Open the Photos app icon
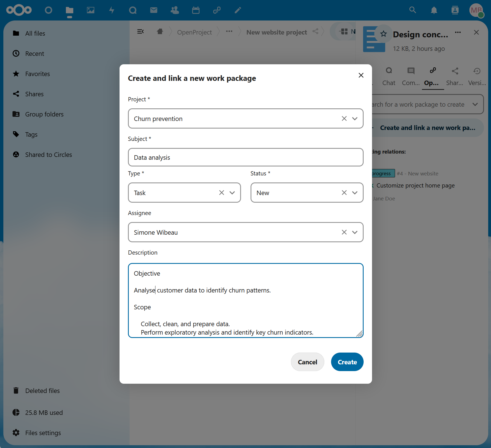The width and height of the screenshot is (491, 448). click(x=91, y=10)
